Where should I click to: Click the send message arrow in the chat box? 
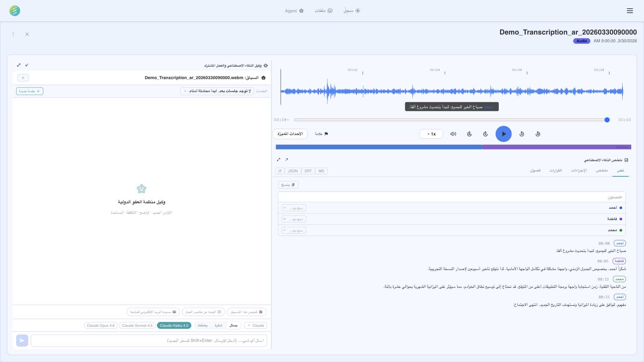22,340
